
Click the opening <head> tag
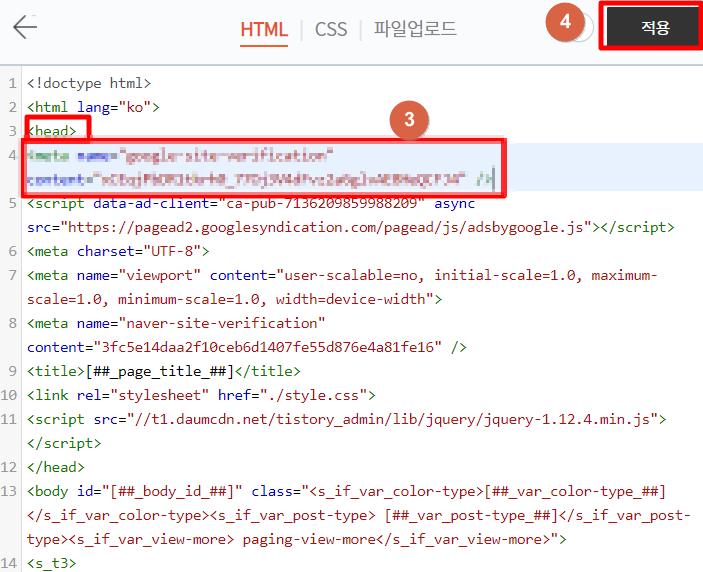point(52,131)
